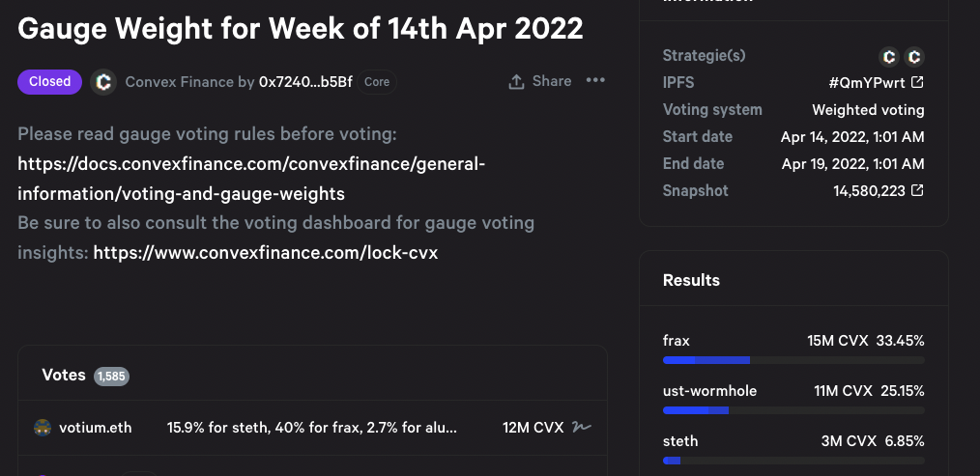Click the ust-wormhole result progress bar

pos(793,410)
